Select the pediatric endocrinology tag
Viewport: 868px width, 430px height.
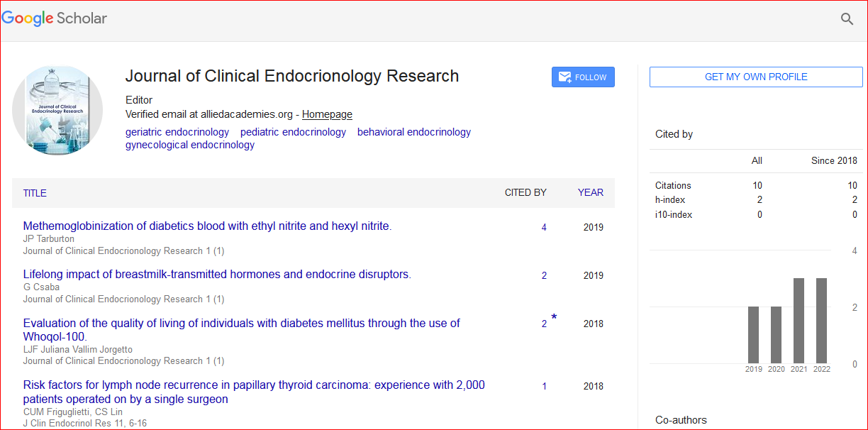[293, 132]
